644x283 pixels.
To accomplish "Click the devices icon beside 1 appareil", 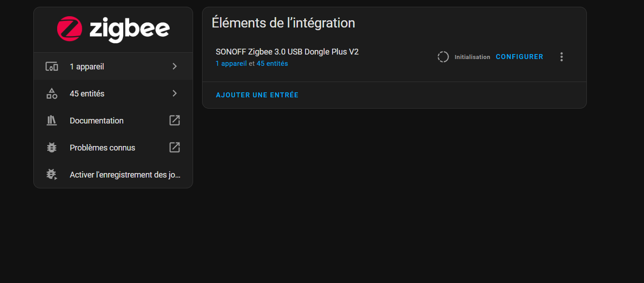I will point(52,67).
